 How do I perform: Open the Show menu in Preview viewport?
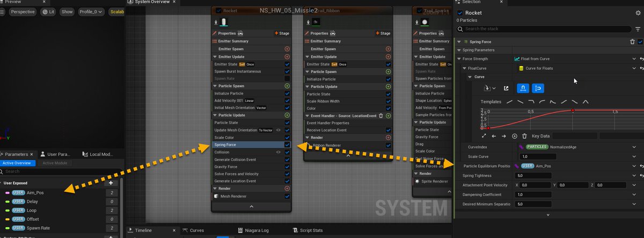point(67,11)
